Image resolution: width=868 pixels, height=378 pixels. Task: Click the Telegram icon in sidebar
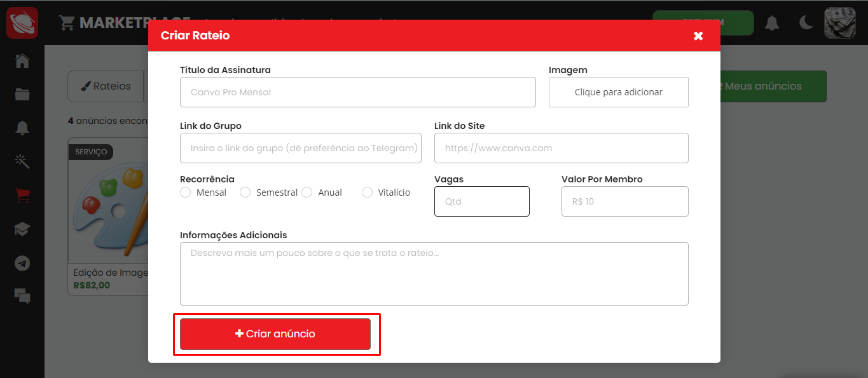pyautogui.click(x=22, y=263)
